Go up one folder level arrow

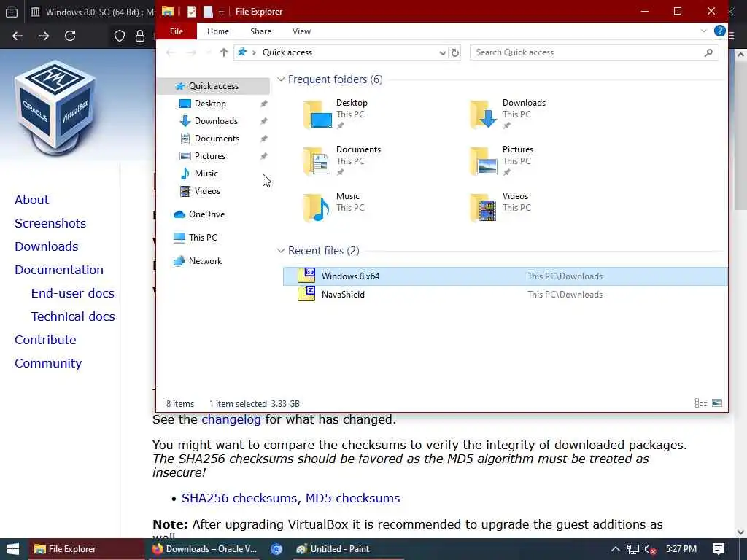[223, 52]
